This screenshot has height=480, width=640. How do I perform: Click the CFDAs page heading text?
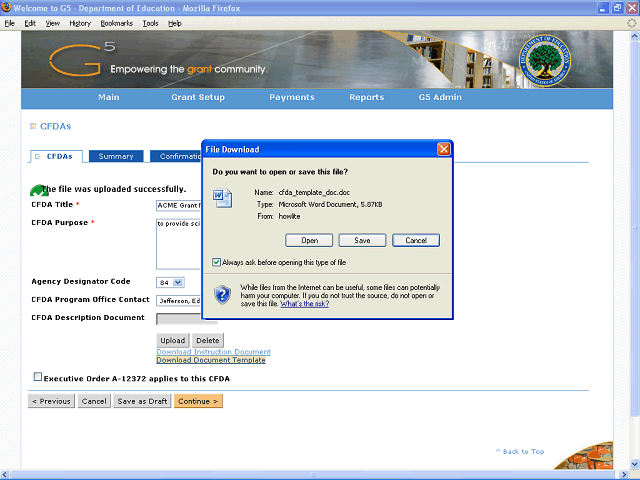(56, 126)
